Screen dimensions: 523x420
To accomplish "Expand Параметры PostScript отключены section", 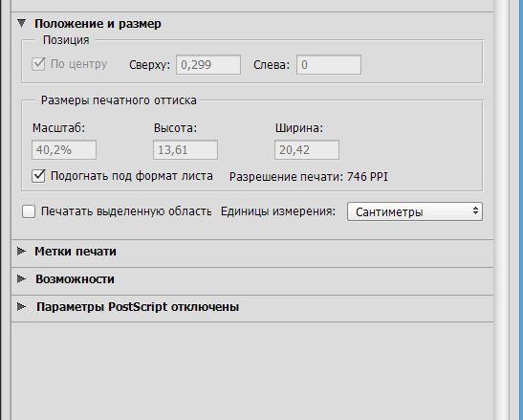I will coord(22,306).
